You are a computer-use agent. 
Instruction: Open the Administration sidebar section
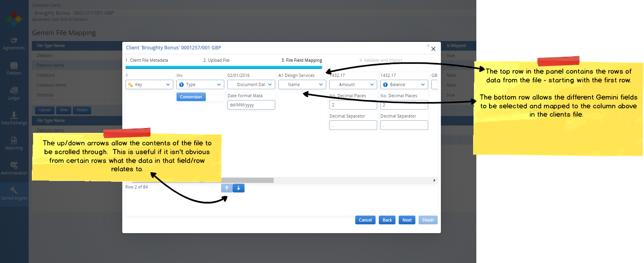(14, 169)
